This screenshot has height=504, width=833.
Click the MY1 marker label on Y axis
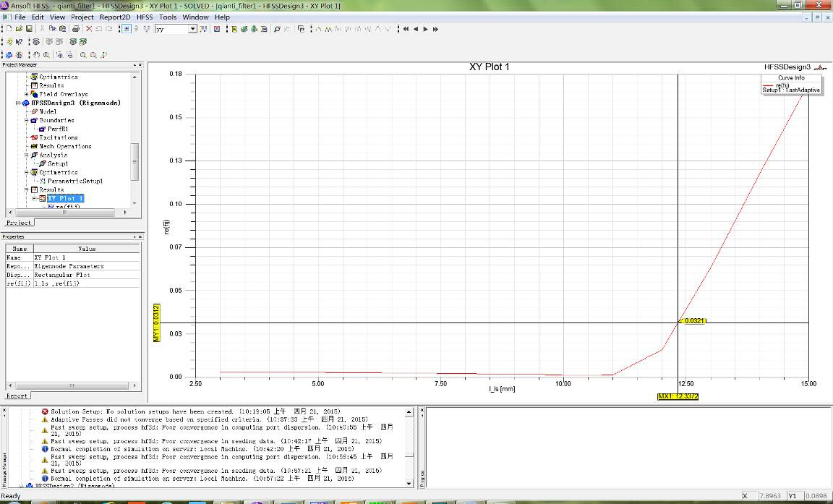coord(157,323)
